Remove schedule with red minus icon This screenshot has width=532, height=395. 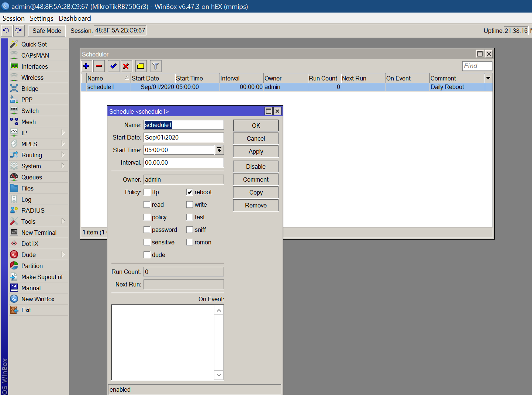(99, 66)
